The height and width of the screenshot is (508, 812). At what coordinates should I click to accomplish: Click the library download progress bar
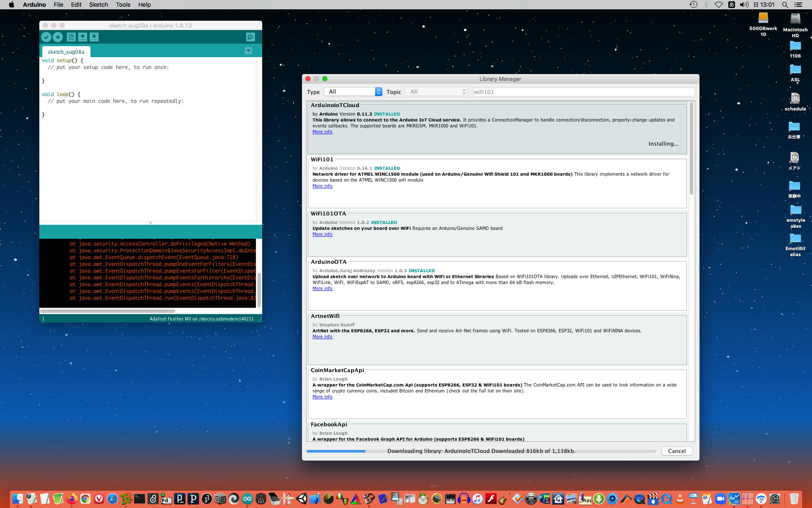481,451
